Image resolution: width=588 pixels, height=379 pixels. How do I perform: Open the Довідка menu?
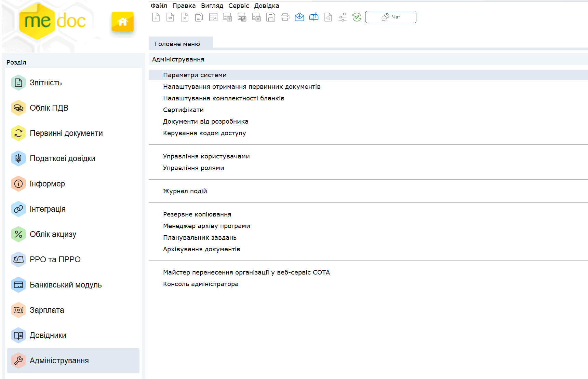tap(266, 6)
